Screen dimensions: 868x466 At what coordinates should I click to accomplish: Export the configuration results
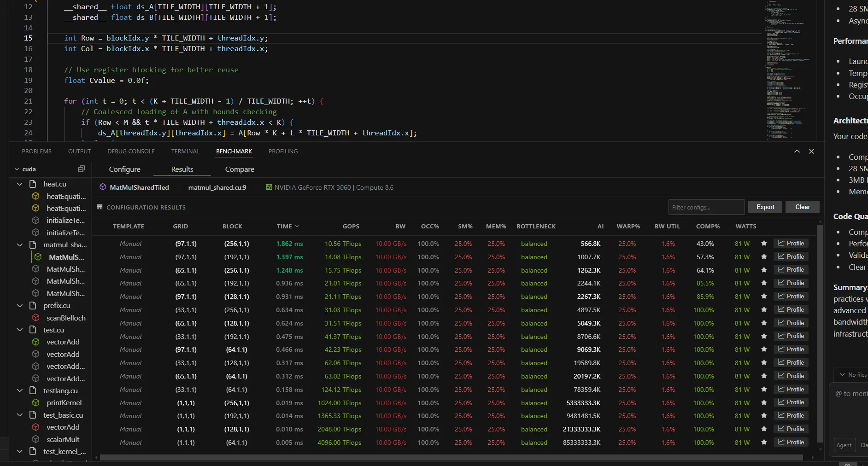[764, 207]
